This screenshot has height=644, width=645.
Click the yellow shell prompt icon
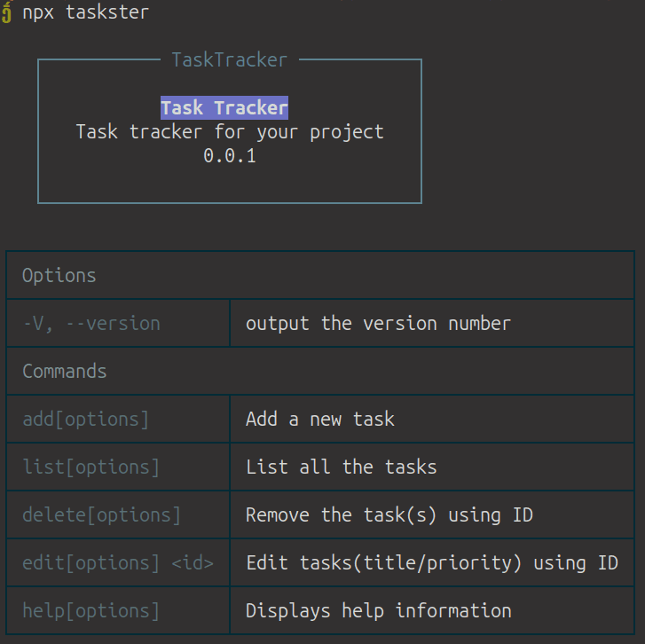coord(7,12)
